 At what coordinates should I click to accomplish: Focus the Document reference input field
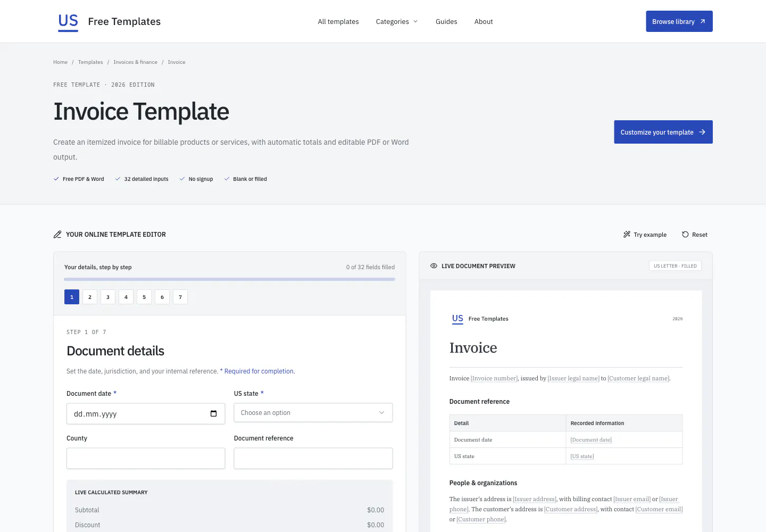[x=313, y=458]
